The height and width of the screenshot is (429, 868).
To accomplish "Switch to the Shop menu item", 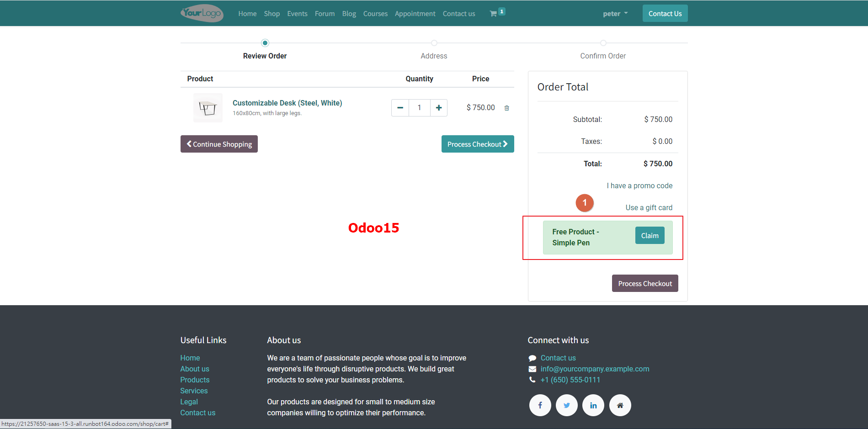I will (272, 13).
